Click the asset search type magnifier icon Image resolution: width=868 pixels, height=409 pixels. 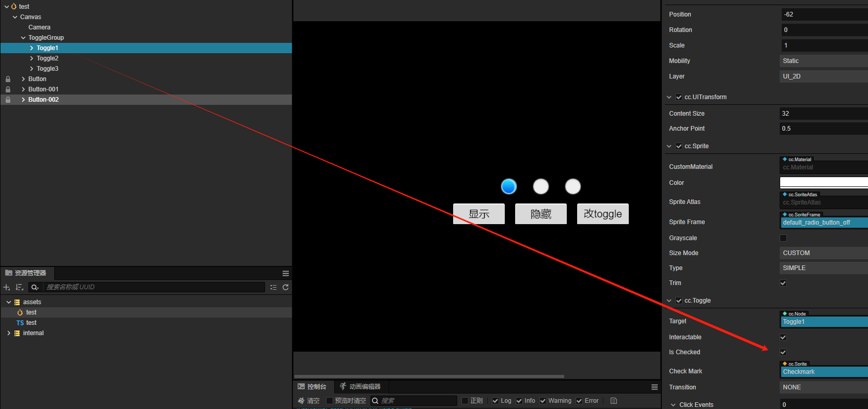pyautogui.click(x=35, y=287)
